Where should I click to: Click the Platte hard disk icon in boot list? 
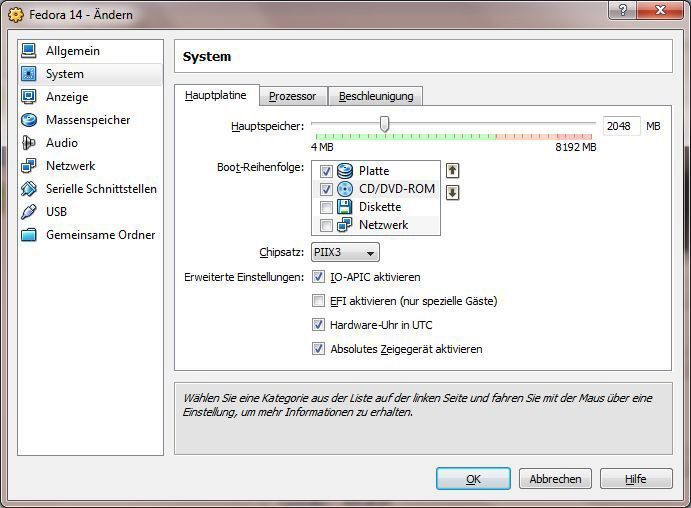[x=345, y=171]
